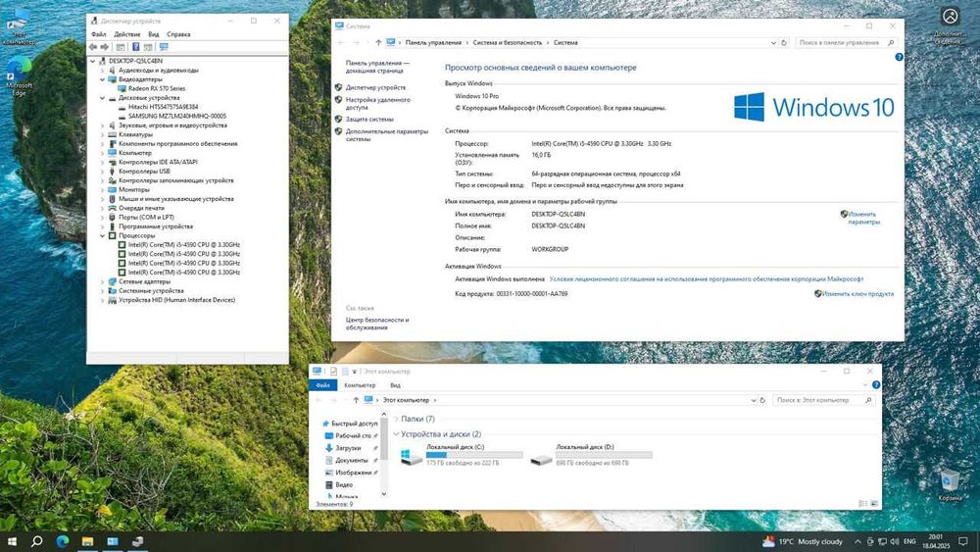This screenshot has height=552, width=980.
Task: Select Локальный диск (D:) drive icon
Action: (541, 460)
